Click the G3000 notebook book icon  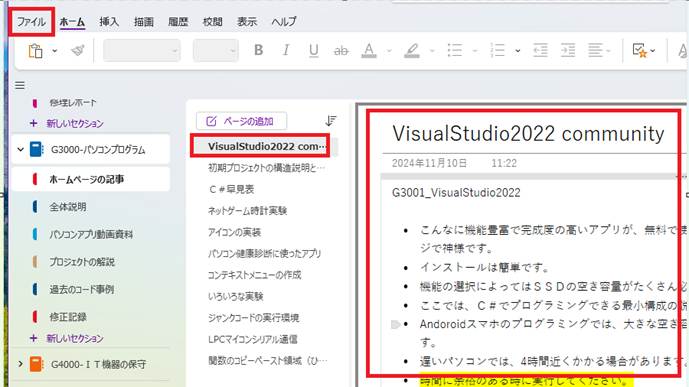click(x=36, y=149)
